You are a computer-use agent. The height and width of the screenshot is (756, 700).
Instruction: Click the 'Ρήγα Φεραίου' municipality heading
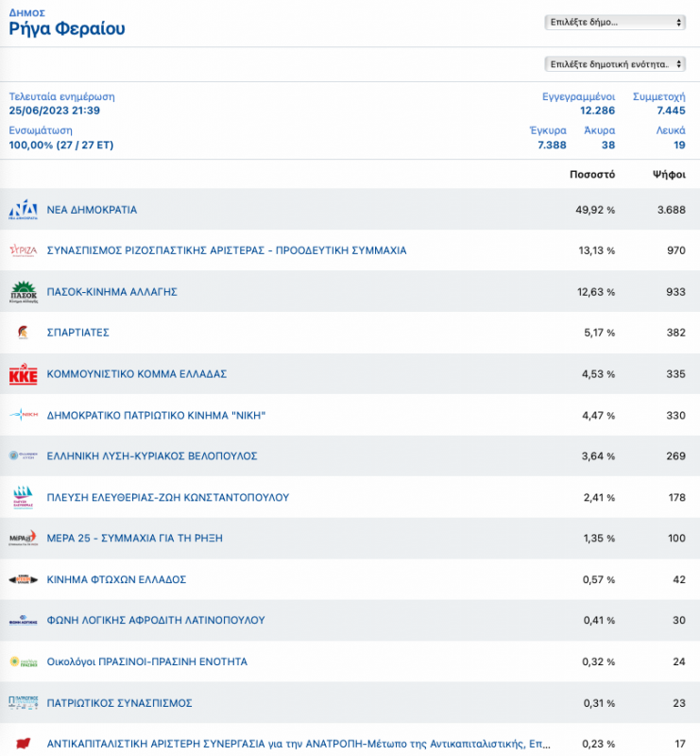pyautogui.click(x=67, y=29)
